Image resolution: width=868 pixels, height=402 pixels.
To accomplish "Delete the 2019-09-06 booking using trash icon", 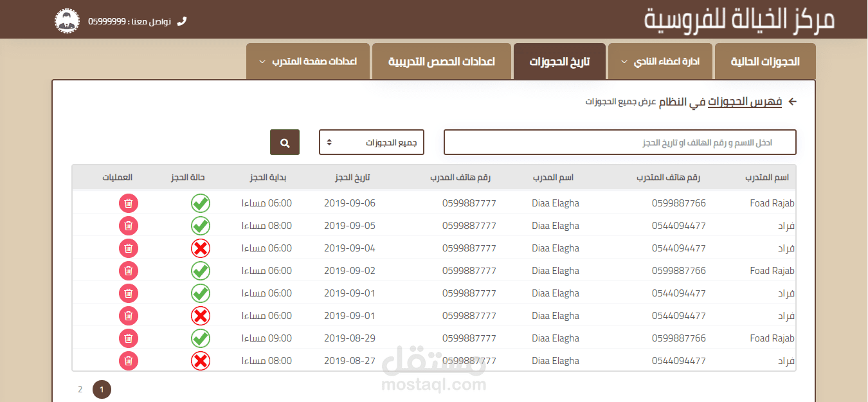I will click(x=129, y=203).
